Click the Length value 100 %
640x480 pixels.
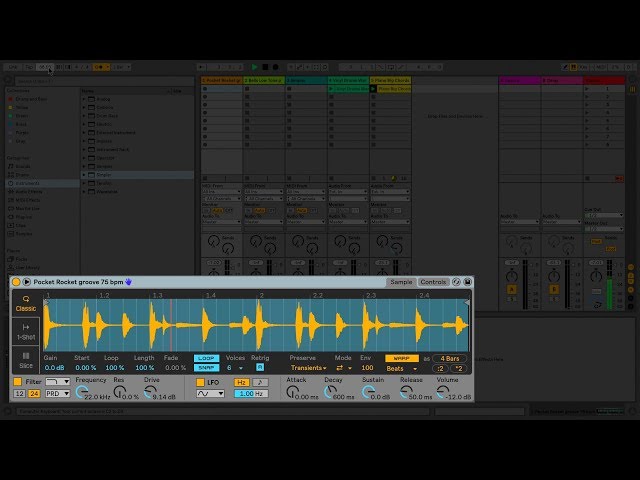(x=144, y=368)
